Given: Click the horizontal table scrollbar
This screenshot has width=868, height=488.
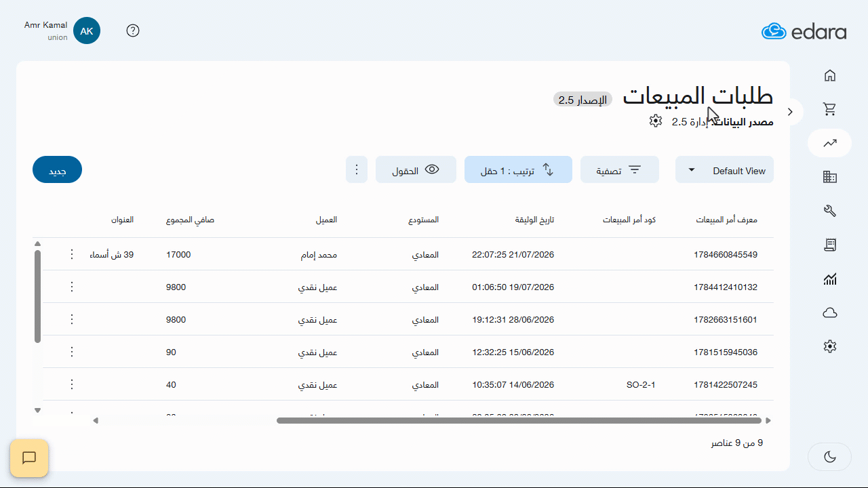Looking at the screenshot, I should click(x=519, y=420).
